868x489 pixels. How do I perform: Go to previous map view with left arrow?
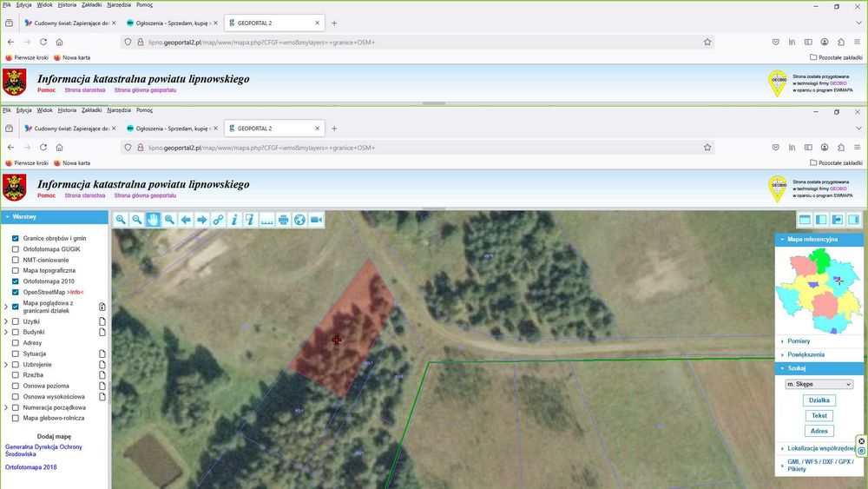click(x=186, y=220)
